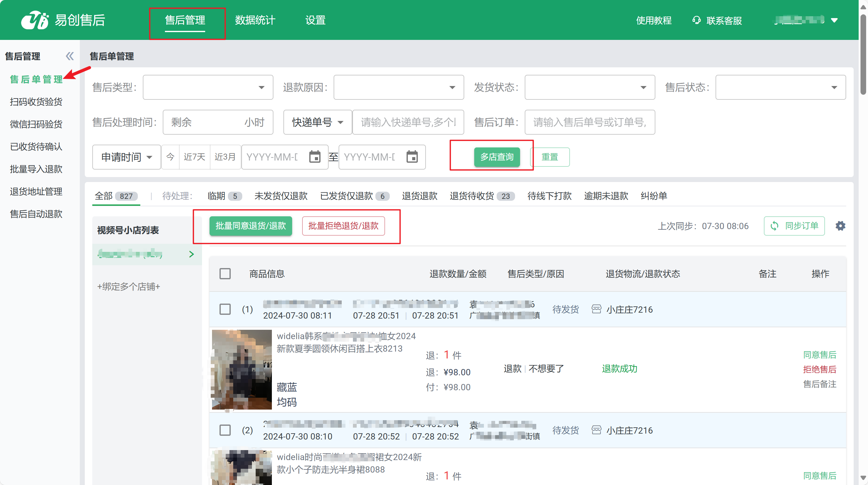The height and width of the screenshot is (485, 868).
Task: Click the 售后订单 number input field
Action: click(590, 122)
